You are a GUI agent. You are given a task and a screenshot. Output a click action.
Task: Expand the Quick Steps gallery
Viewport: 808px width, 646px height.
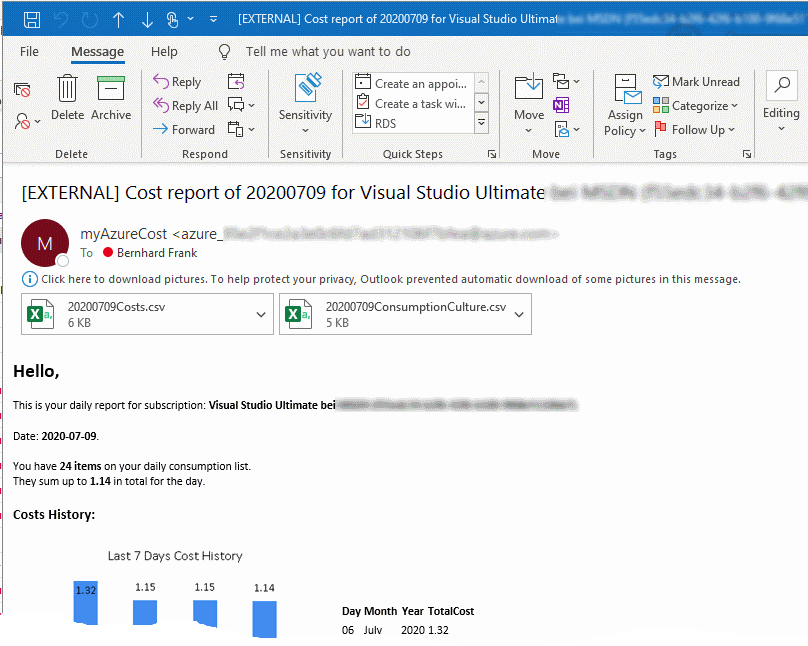pyautogui.click(x=481, y=122)
